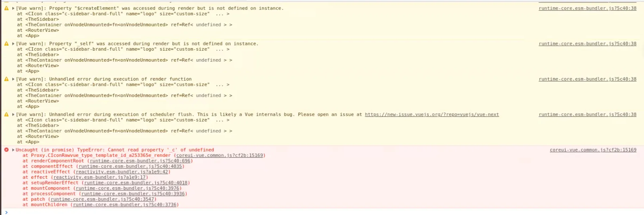Open componentEffect runtime-core:4035 stack link
The height and width of the screenshot is (215, 644).
click(130, 166)
